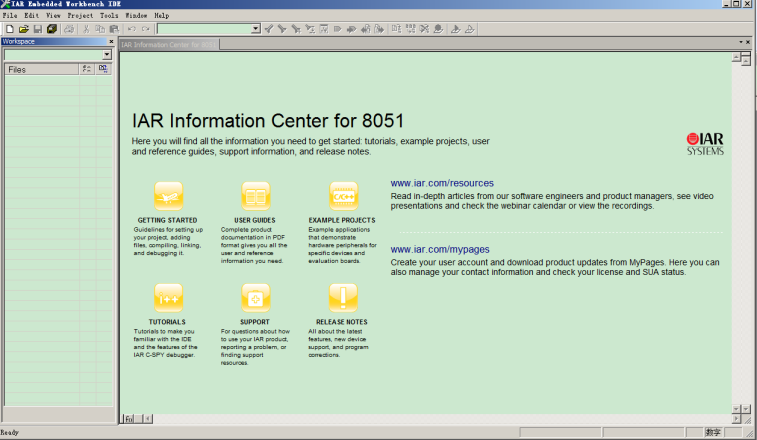Image resolution: width=757 pixels, height=440 pixels.
Task: Expand the workspace configuration dropdown
Action: click(x=107, y=55)
